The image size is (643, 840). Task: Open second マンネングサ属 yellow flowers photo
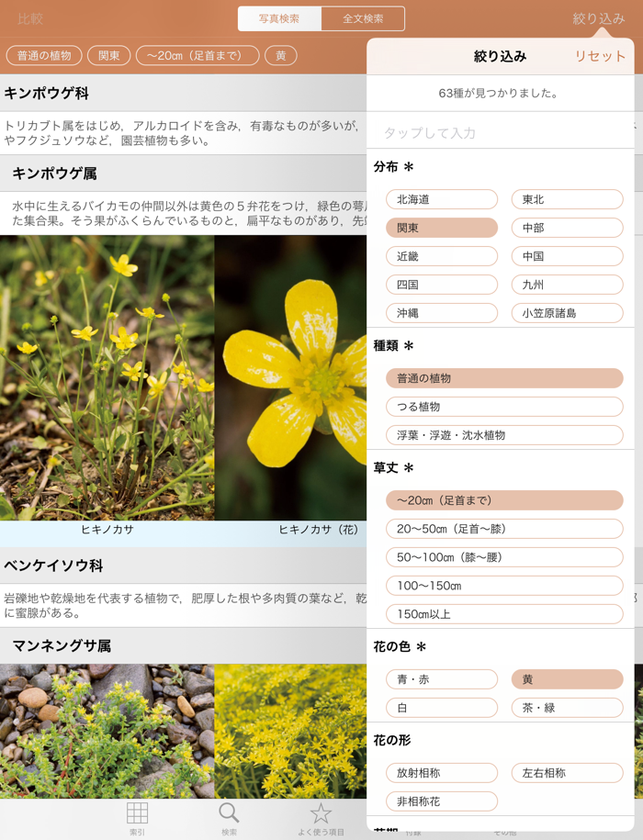click(x=290, y=732)
